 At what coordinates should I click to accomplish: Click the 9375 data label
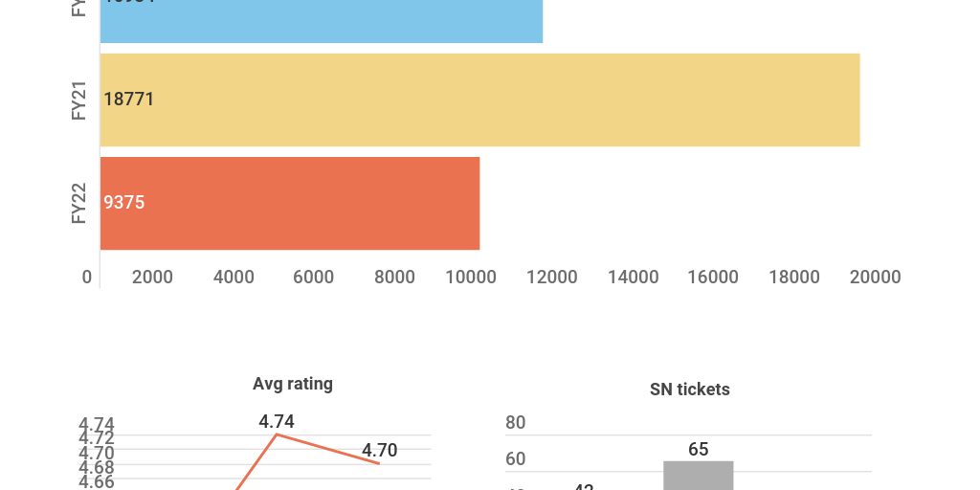click(124, 203)
